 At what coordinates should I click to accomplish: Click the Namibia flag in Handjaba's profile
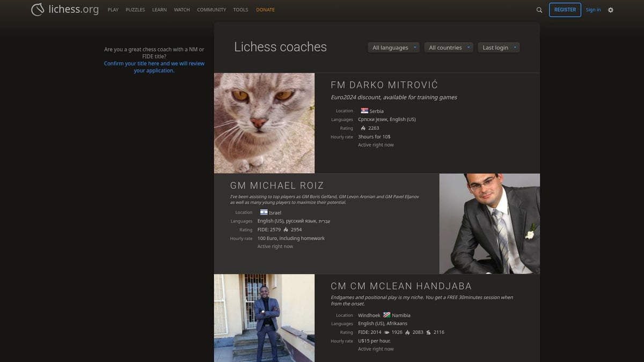click(x=386, y=315)
